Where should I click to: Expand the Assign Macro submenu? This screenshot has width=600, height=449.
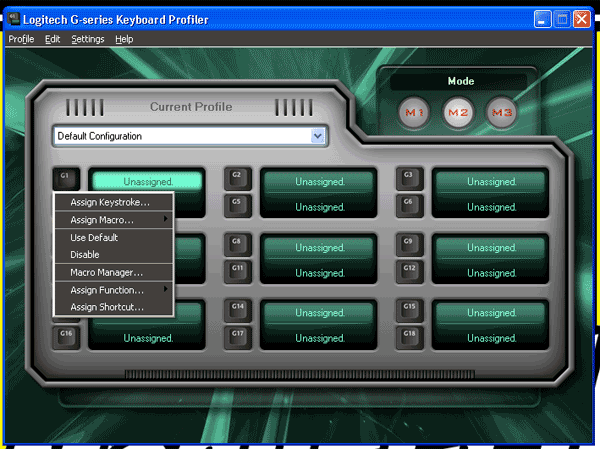coord(114,220)
